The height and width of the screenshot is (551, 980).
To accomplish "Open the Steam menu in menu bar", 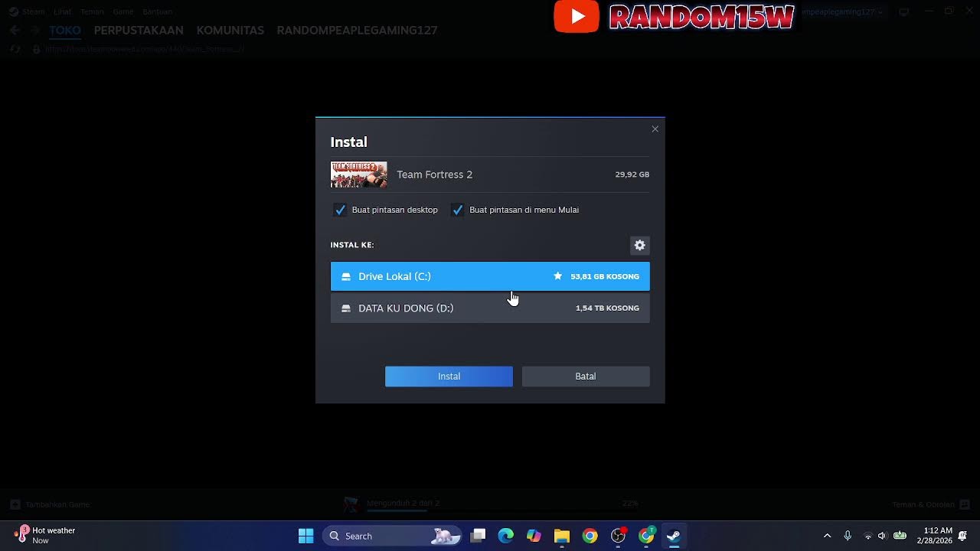I will click(33, 11).
